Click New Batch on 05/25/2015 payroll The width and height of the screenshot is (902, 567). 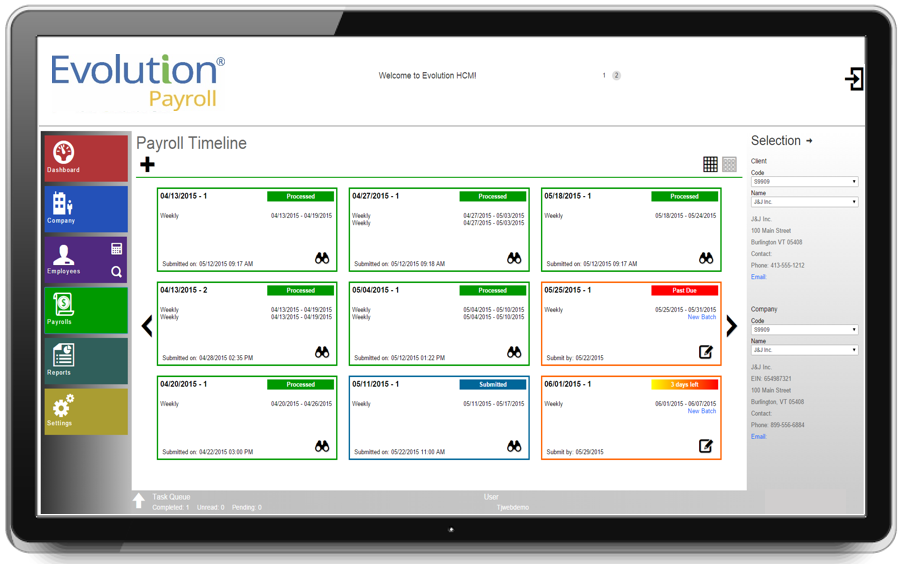[702, 317]
